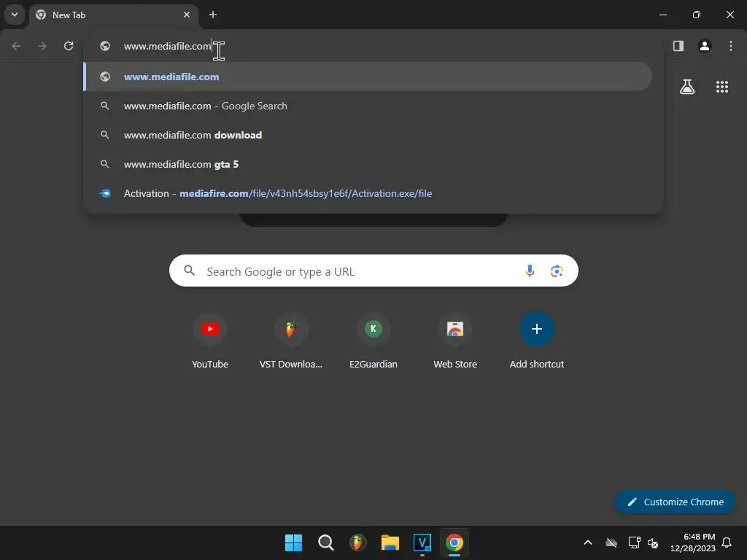Expand hidden system tray icons

(x=588, y=542)
